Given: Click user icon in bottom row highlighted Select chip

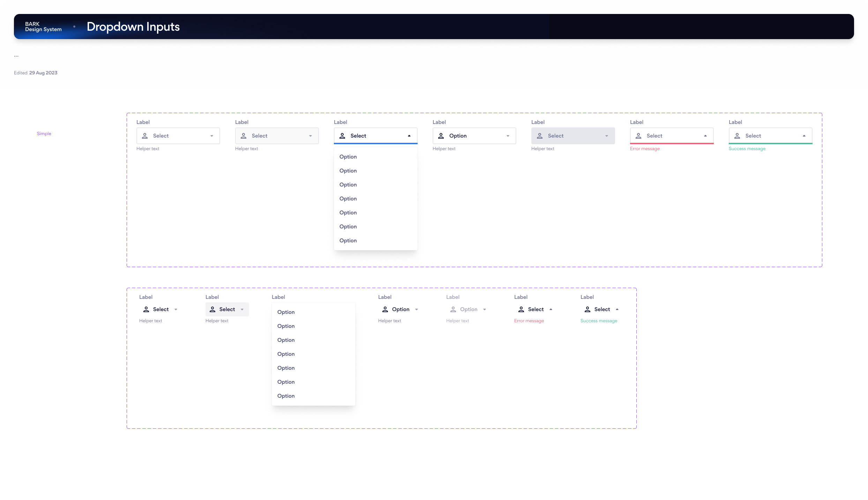Looking at the screenshot, I should pos(212,309).
